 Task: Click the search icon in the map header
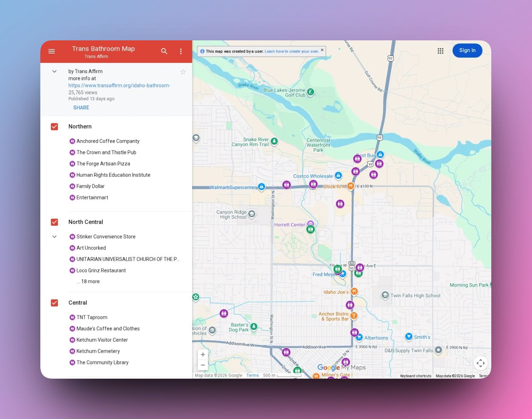[164, 51]
